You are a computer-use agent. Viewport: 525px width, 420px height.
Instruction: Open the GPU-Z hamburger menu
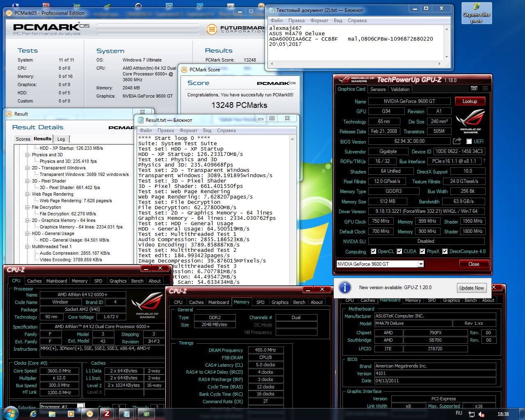click(485, 89)
